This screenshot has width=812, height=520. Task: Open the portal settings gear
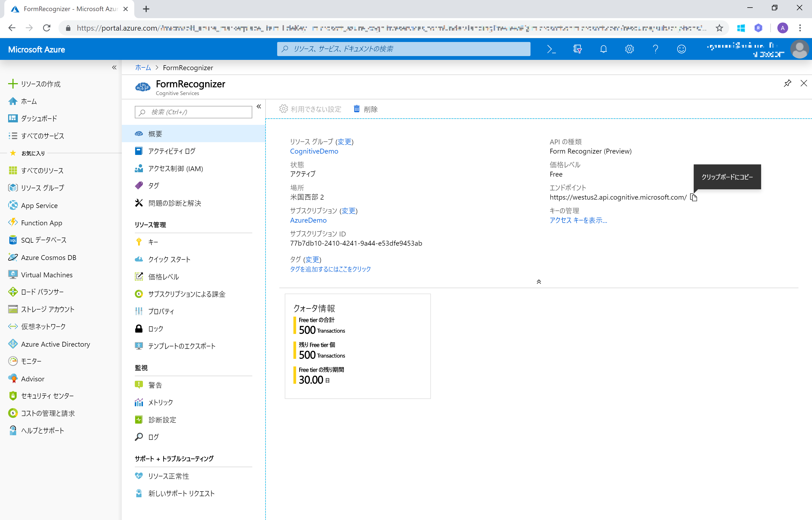pos(630,49)
